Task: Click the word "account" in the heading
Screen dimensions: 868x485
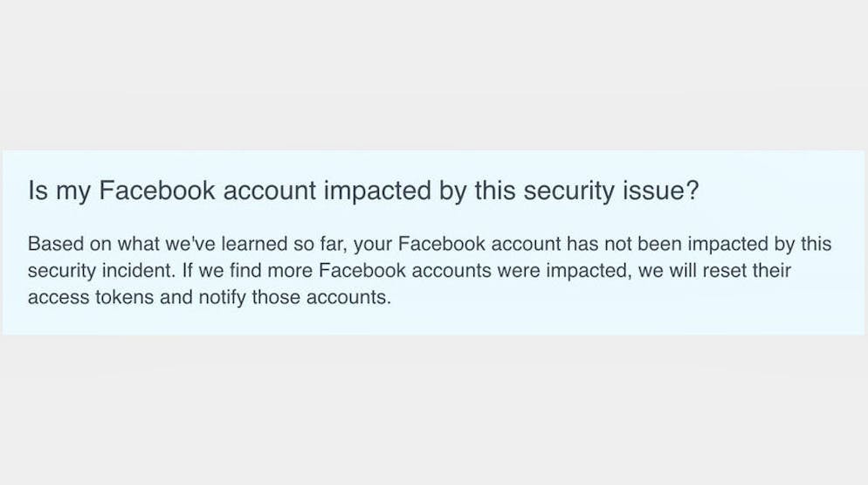Action: click(x=271, y=191)
